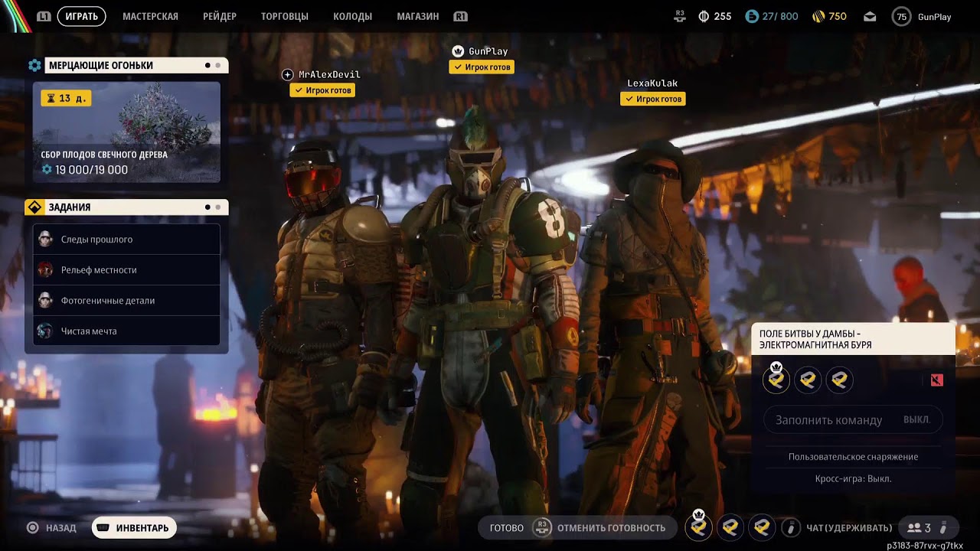The width and height of the screenshot is (980, 551).
Task: Select the Чистая мечта quest
Action: pyautogui.click(x=126, y=331)
